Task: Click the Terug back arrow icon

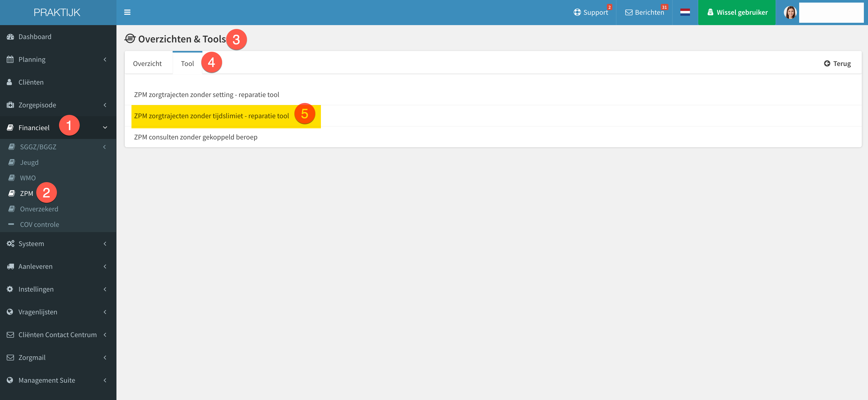Action: pos(827,63)
